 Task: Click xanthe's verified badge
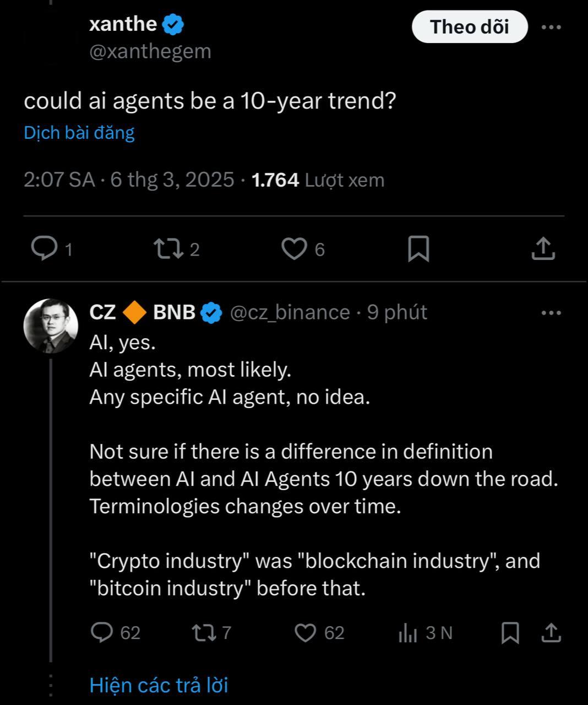(173, 25)
